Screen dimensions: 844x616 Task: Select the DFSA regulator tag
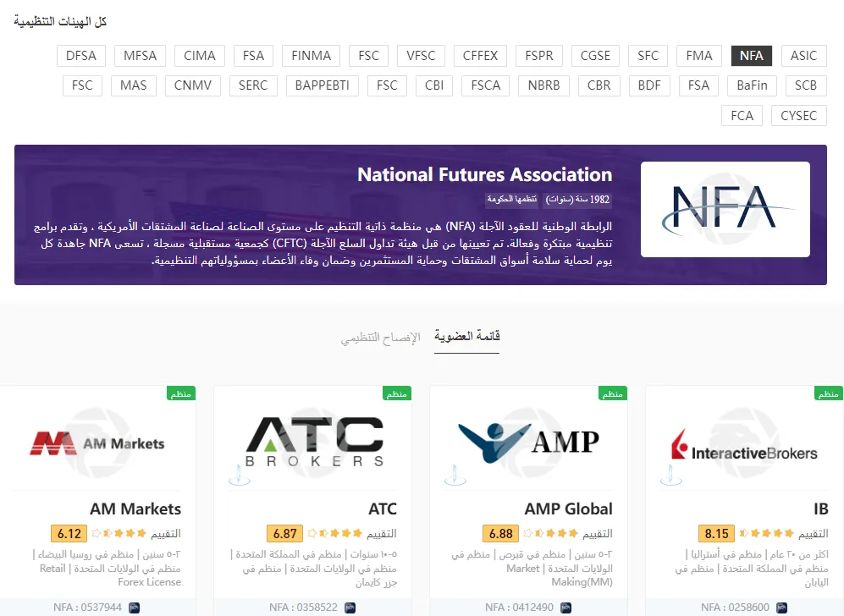pyautogui.click(x=80, y=56)
